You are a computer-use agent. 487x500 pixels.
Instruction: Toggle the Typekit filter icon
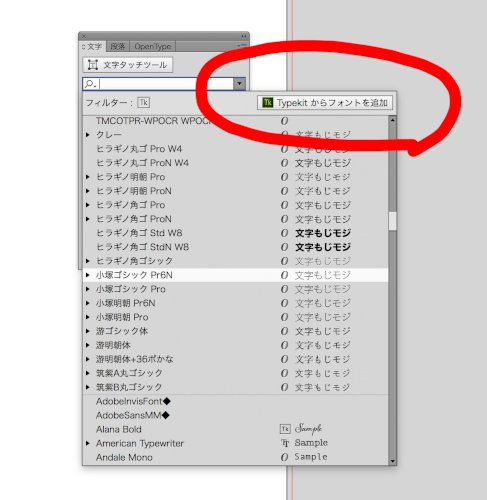coord(144,102)
